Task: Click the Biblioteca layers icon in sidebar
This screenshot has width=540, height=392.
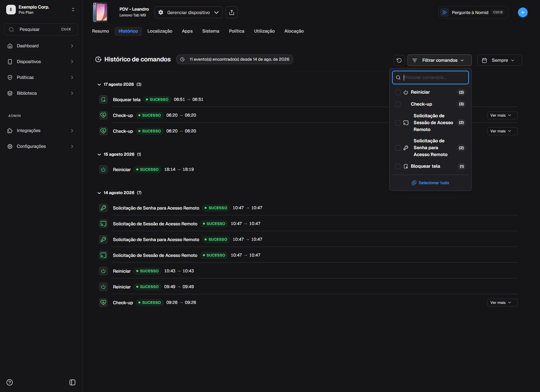Action: [x=10, y=93]
